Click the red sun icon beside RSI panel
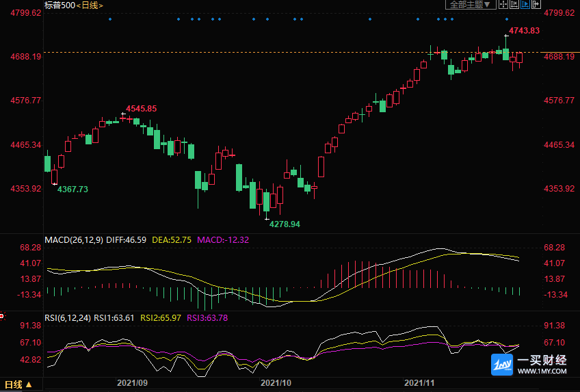This screenshot has height=392, width=580. click(x=2, y=317)
